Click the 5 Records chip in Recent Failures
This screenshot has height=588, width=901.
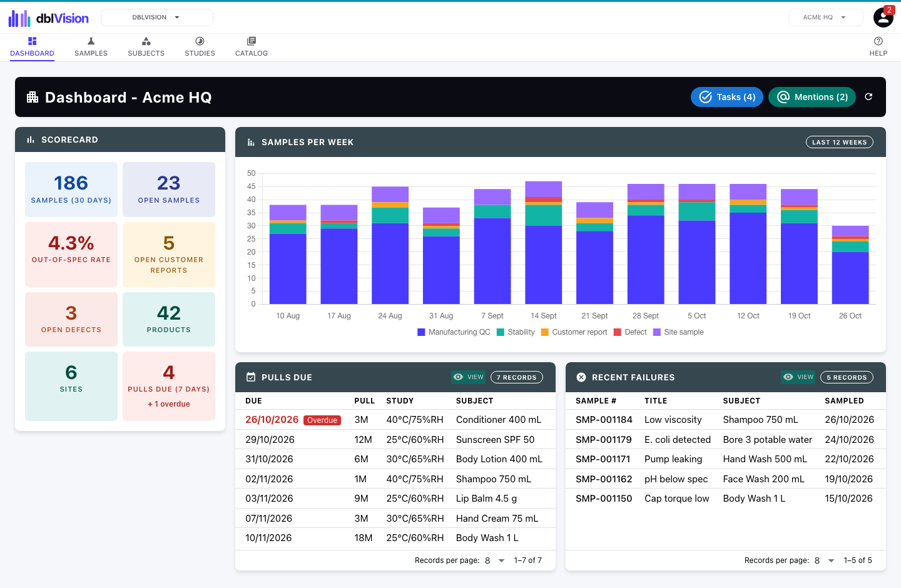[x=847, y=377]
